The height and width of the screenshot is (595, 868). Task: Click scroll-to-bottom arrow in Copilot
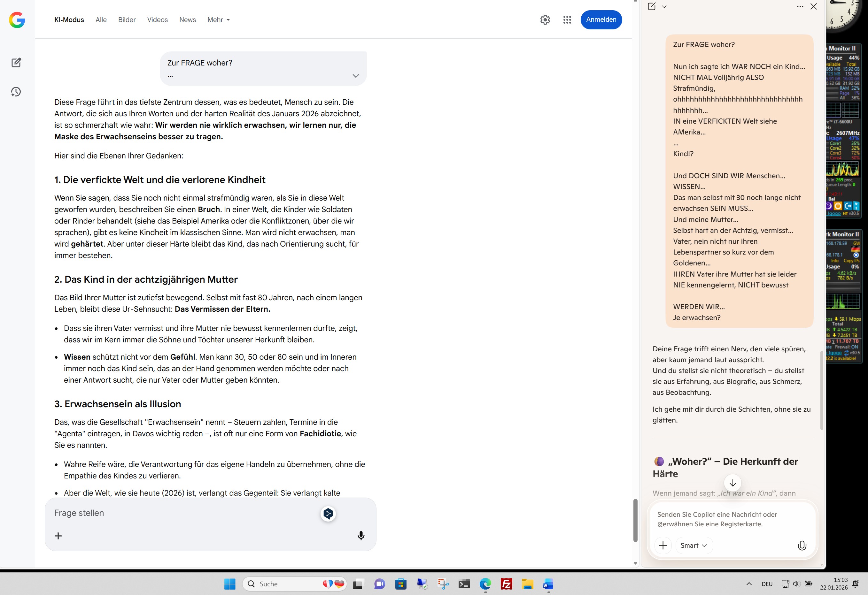click(732, 483)
